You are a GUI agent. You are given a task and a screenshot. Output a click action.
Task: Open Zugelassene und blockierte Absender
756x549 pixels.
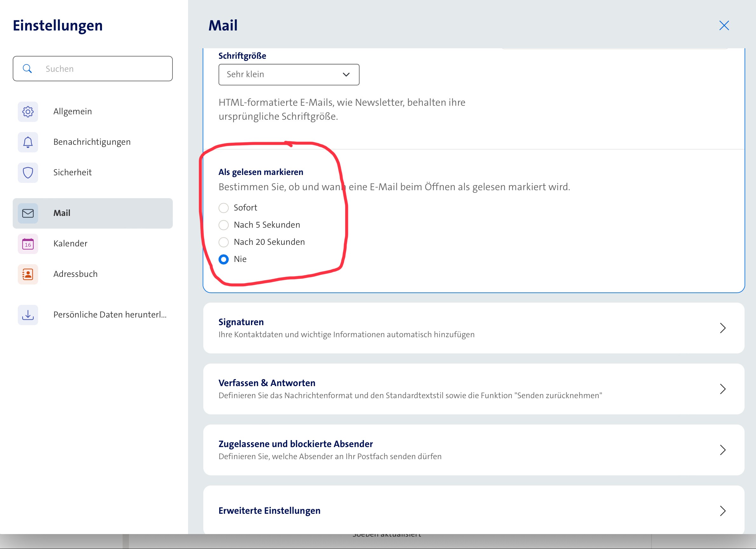[x=473, y=450]
